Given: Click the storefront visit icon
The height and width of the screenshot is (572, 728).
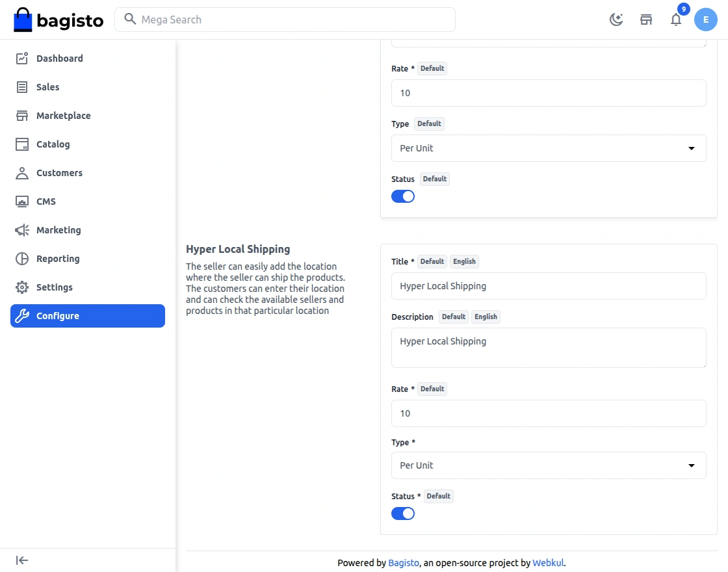Looking at the screenshot, I should point(645,19).
